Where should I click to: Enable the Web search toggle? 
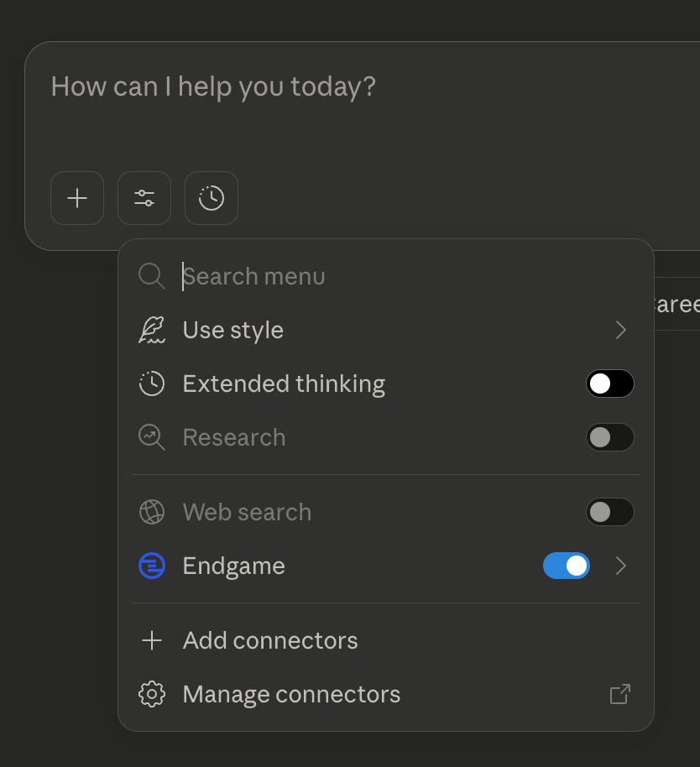click(x=610, y=512)
